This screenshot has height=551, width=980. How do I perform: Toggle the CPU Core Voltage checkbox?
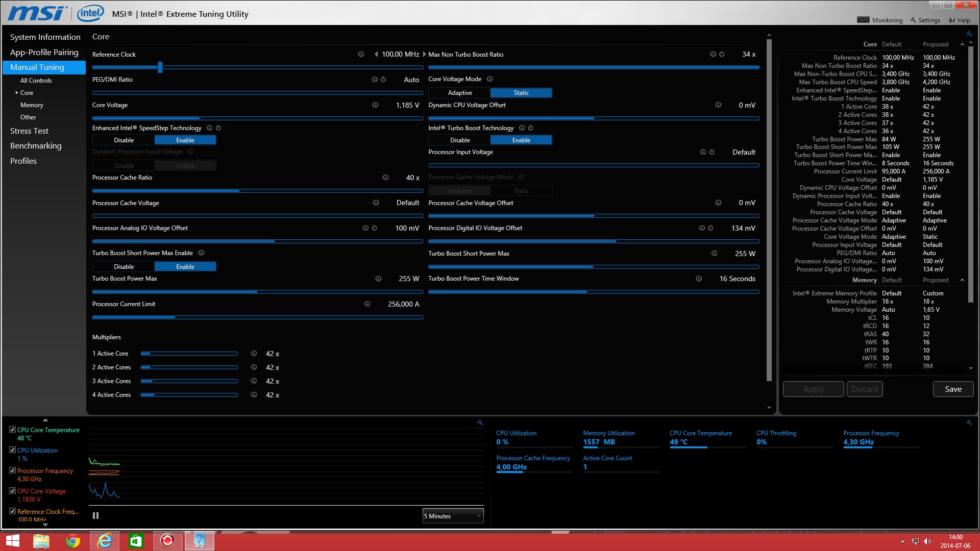[x=13, y=491]
